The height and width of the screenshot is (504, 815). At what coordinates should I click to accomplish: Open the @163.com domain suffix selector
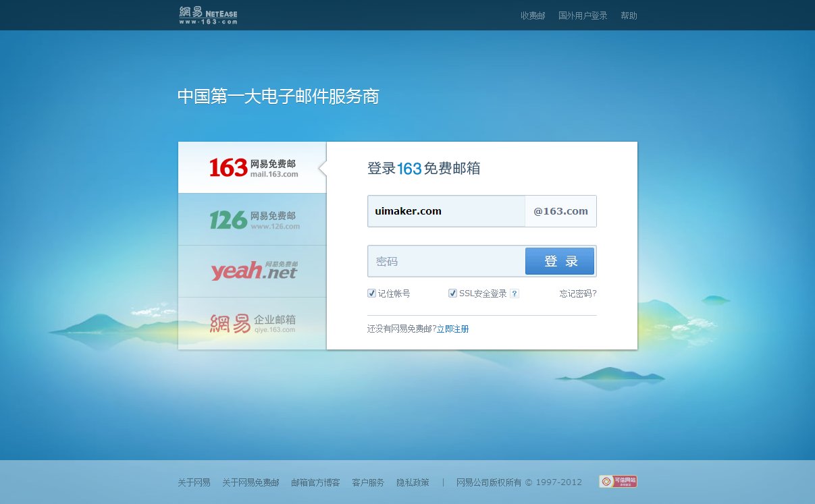pyautogui.click(x=560, y=211)
